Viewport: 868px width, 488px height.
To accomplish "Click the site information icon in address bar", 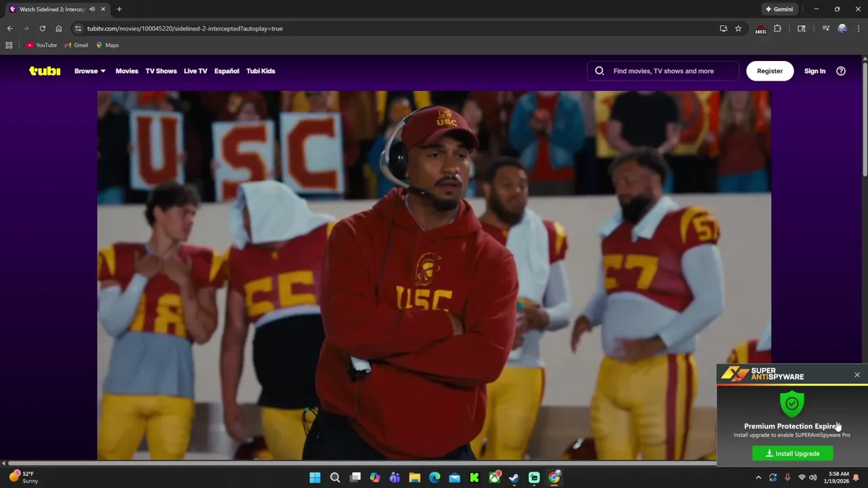I will (78, 28).
